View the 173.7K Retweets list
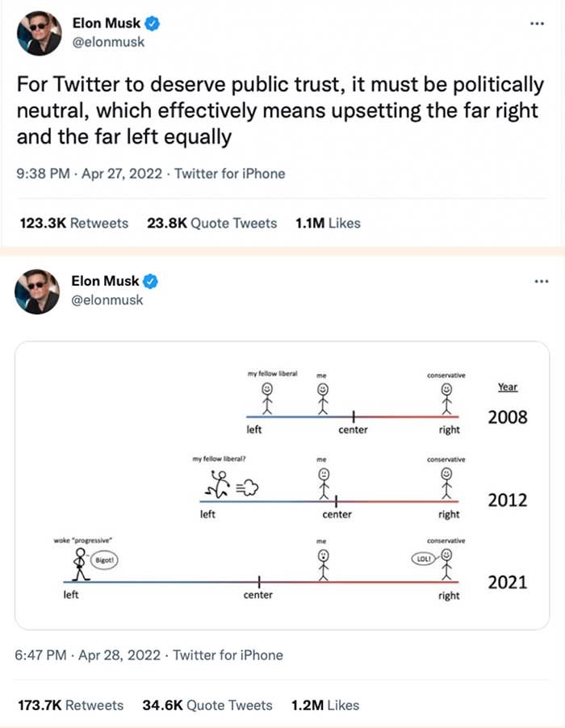This screenshot has width=565, height=728. point(71,705)
